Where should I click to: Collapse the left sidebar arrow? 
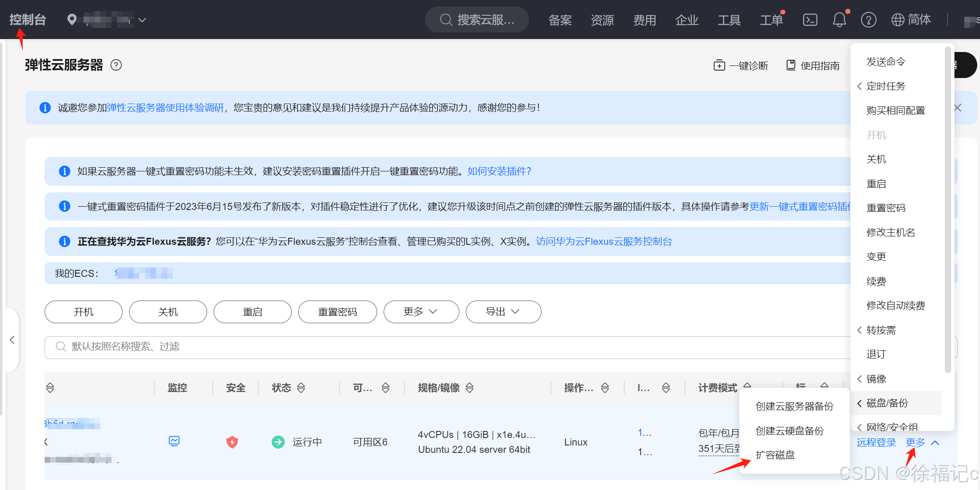tap(12, 340)
